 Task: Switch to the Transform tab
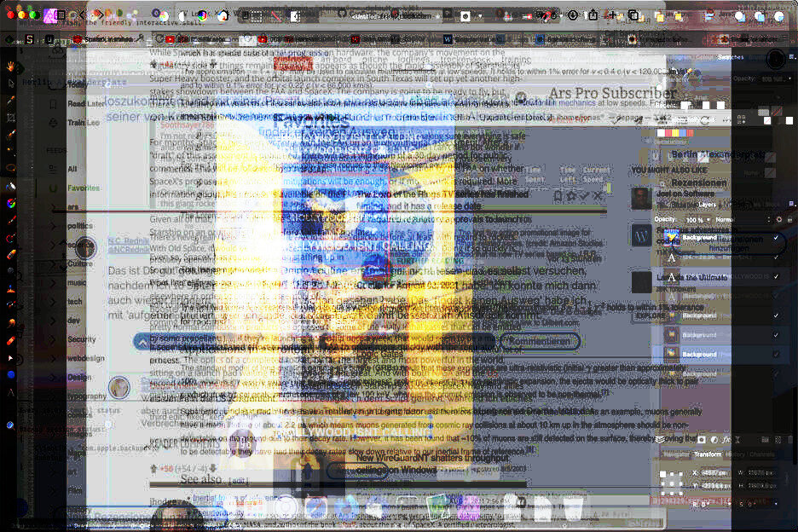(x=708, y=454)
